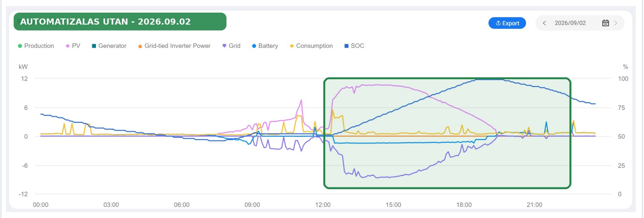Hide the Generator series legend
Image resolution: width=644 pixels, height=218 pixels.
click(109, 46)
